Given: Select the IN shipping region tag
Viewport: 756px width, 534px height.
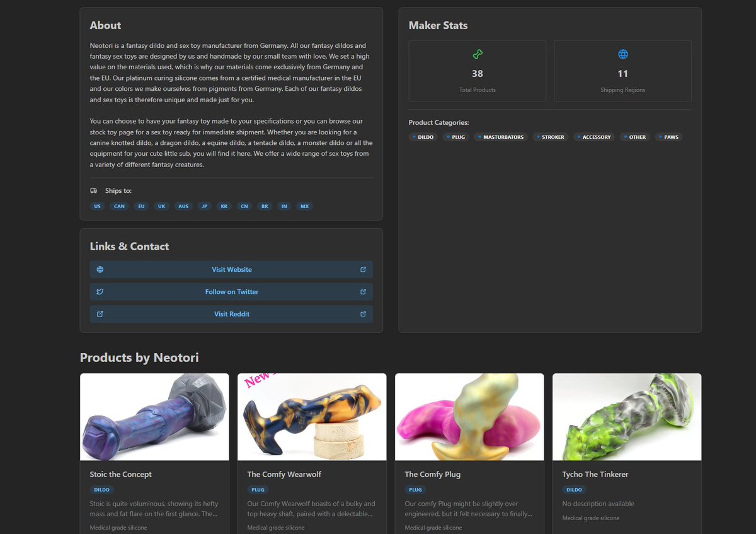Looking at the screenshot, I should pos(284,206).
